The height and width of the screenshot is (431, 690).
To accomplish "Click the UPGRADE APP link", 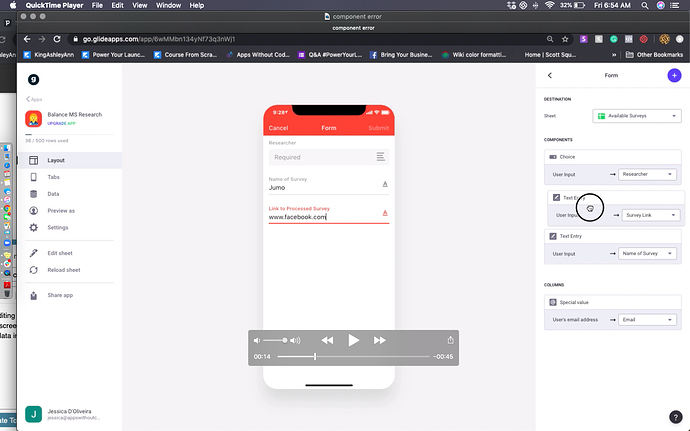I will click(x=61, y=123).
